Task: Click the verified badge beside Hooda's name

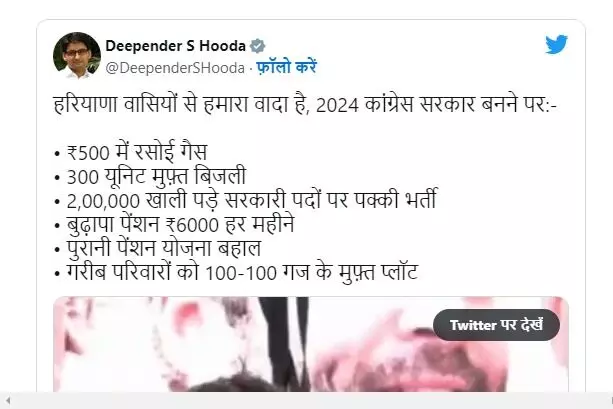Action: point(258,46)
